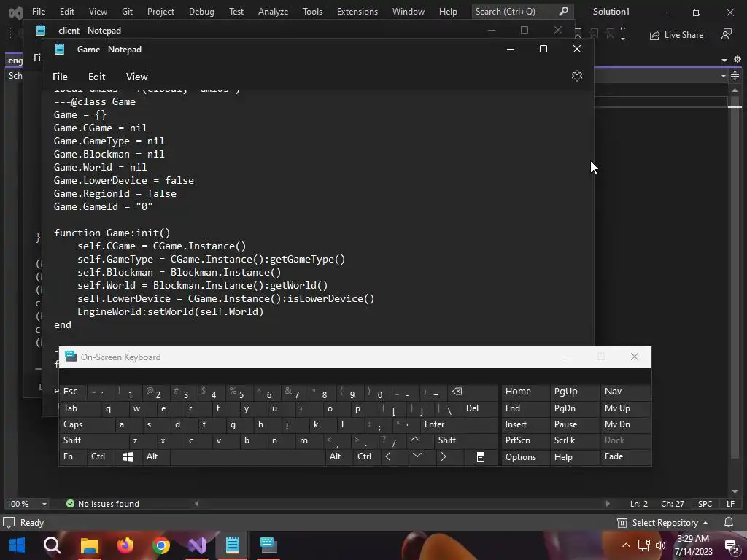
Task: Toggle left Alt key on on-screen keyboard
Action: [x=156, y=456]
